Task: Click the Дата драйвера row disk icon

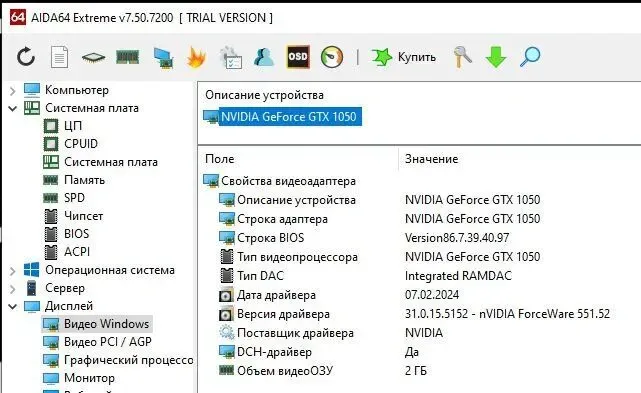Action: pos(226,295)
